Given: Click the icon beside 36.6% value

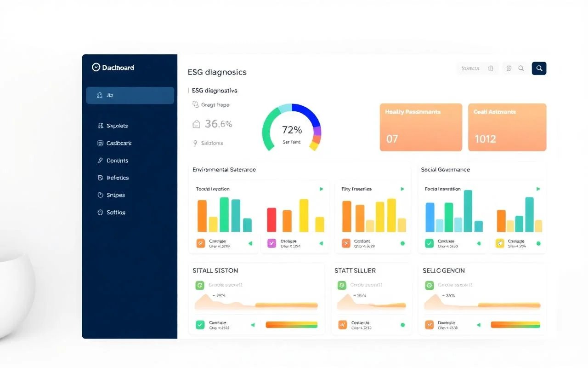Looking at the screenshot, I should pyautogui.click(x=196, y=124).
